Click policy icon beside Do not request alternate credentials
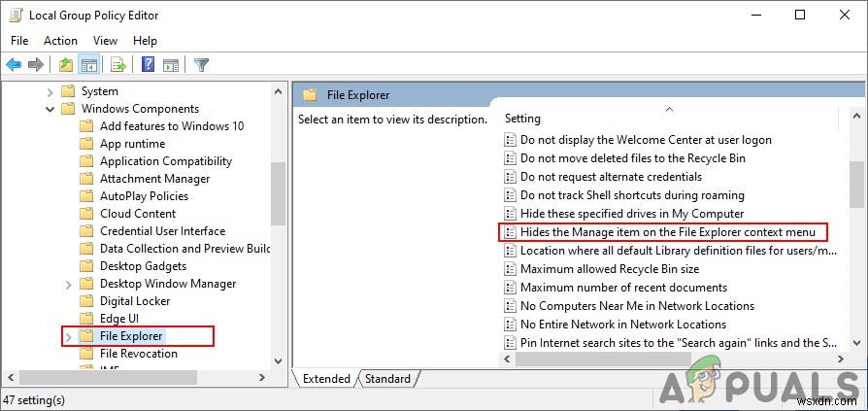This screenshot has height=411, width=868. click(x=510, y=177)
